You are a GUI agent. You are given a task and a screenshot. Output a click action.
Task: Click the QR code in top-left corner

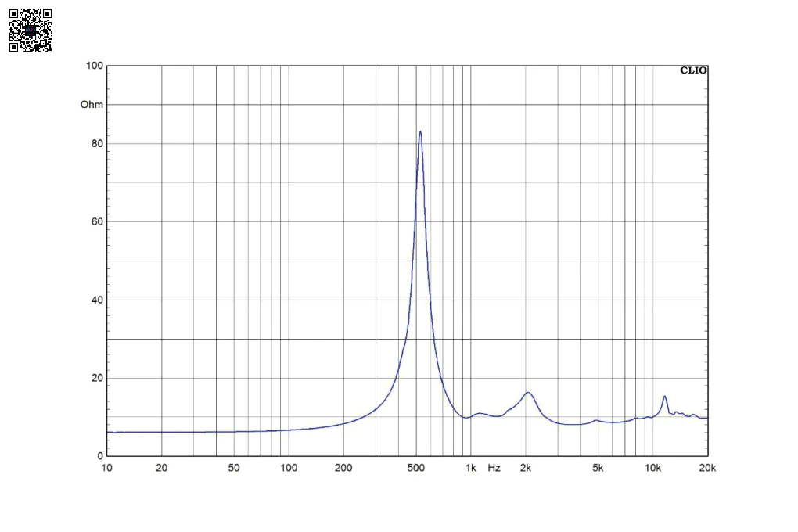pyautogui.click(x=31, y=31)
